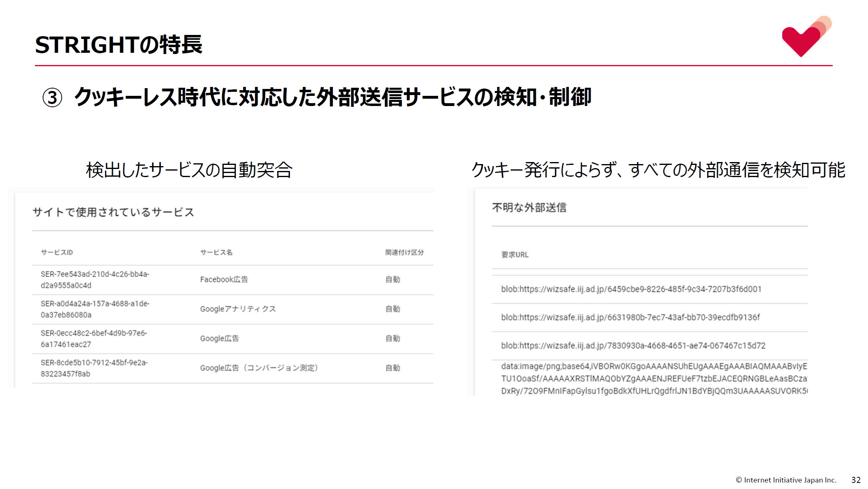The height and width of the screenshot is (489, 868).
Task: Click the サイトで使用されているサービス panel title
Action: (114, 212)
